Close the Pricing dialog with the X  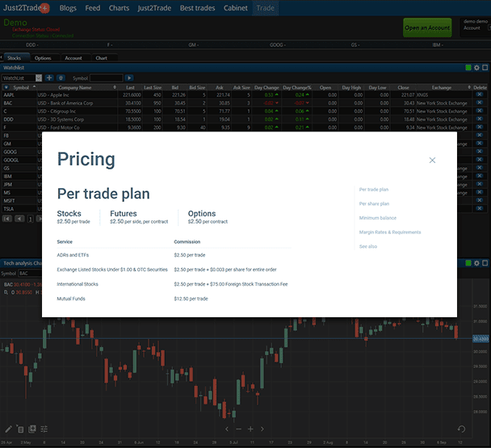(x=432, y=161)
